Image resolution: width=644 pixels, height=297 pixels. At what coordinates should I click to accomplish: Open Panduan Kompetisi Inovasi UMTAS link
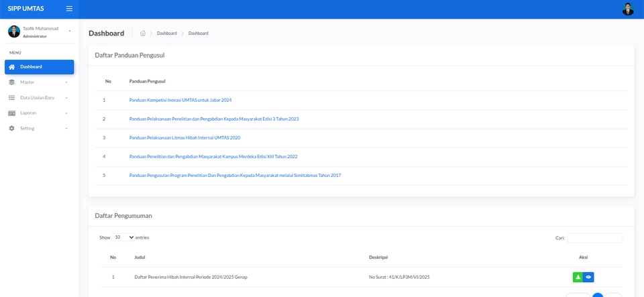click(180, 100)
